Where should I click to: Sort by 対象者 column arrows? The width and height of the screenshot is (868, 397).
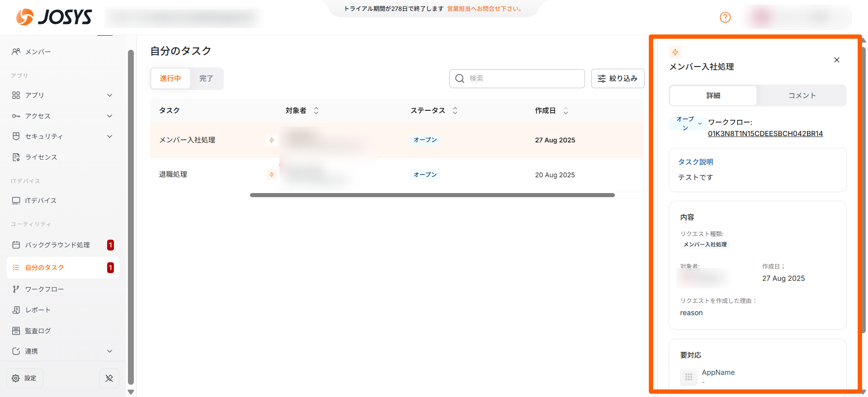[x=316, y=110]
